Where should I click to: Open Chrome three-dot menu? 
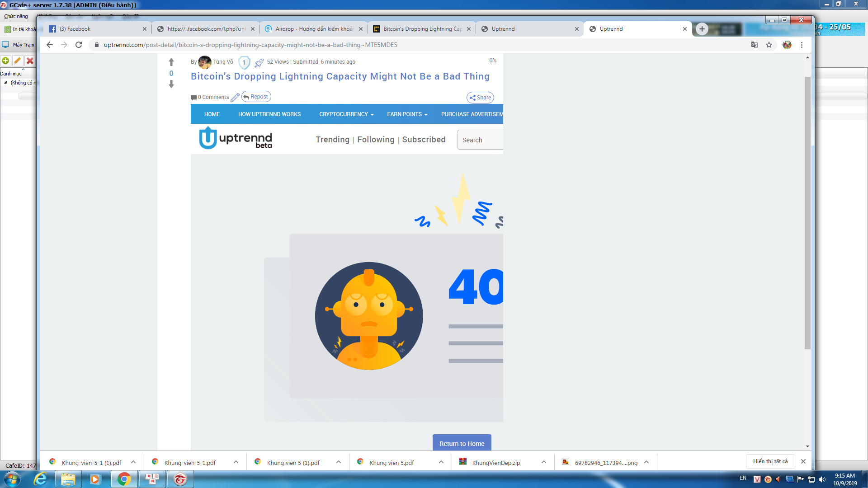tap(802, 45)
